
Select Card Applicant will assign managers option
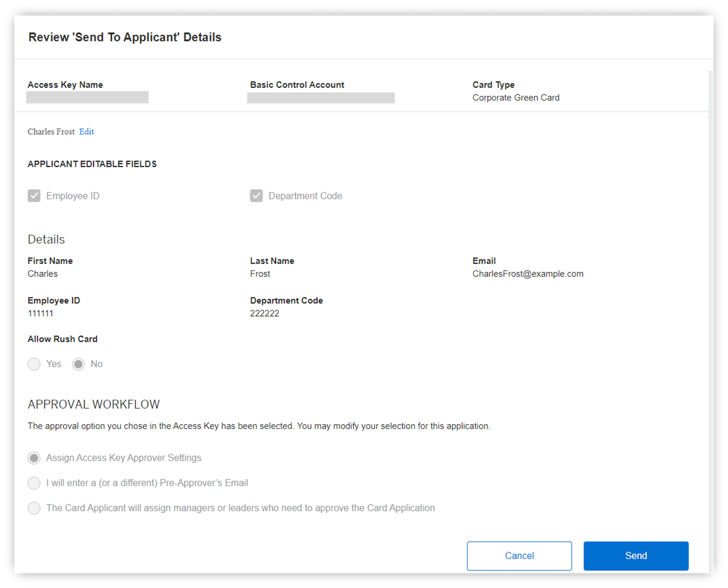tap(34, 508)
